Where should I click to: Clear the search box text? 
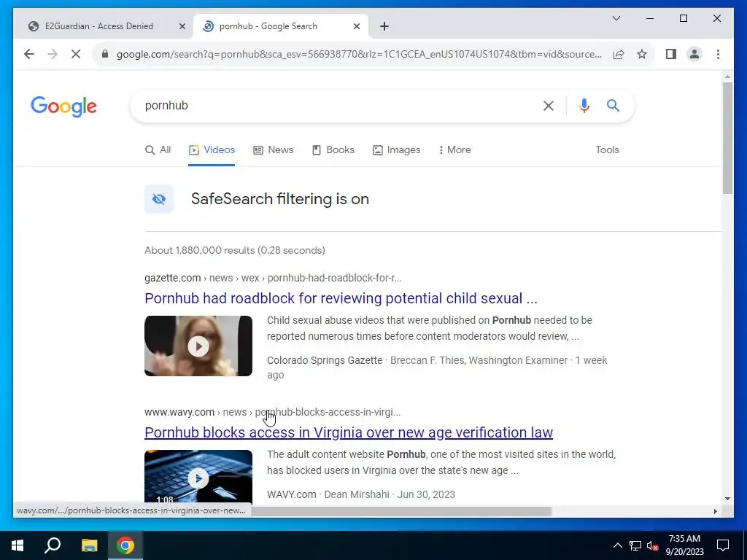point(549,106)
